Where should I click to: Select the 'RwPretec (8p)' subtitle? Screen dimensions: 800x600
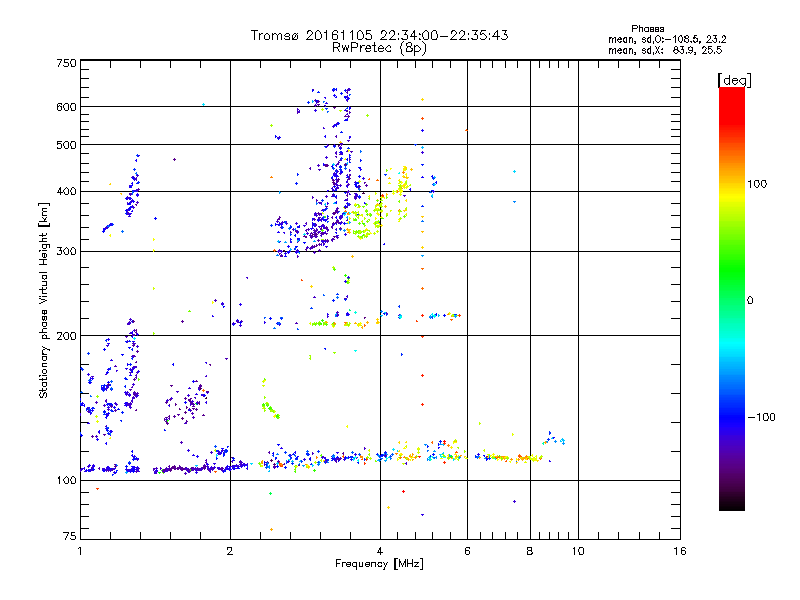pos(379,48)
